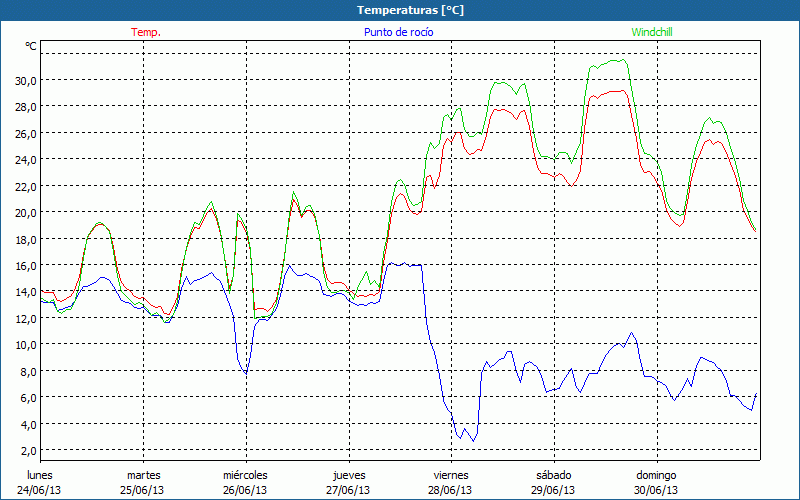800x500 pixels.
Task: Click the 16,0 value on the y-axis
Action: pos(24,265)
